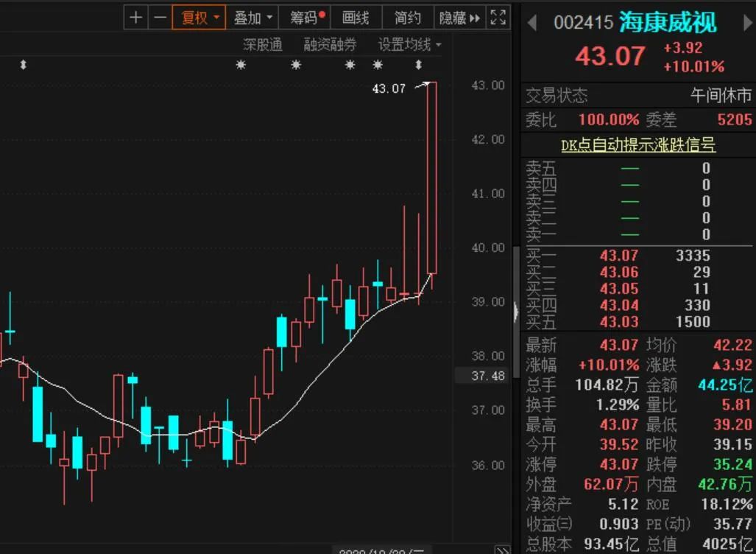
Task: Click the scroll-right arrows at chart bottom
Action: (x=502, y=550)
